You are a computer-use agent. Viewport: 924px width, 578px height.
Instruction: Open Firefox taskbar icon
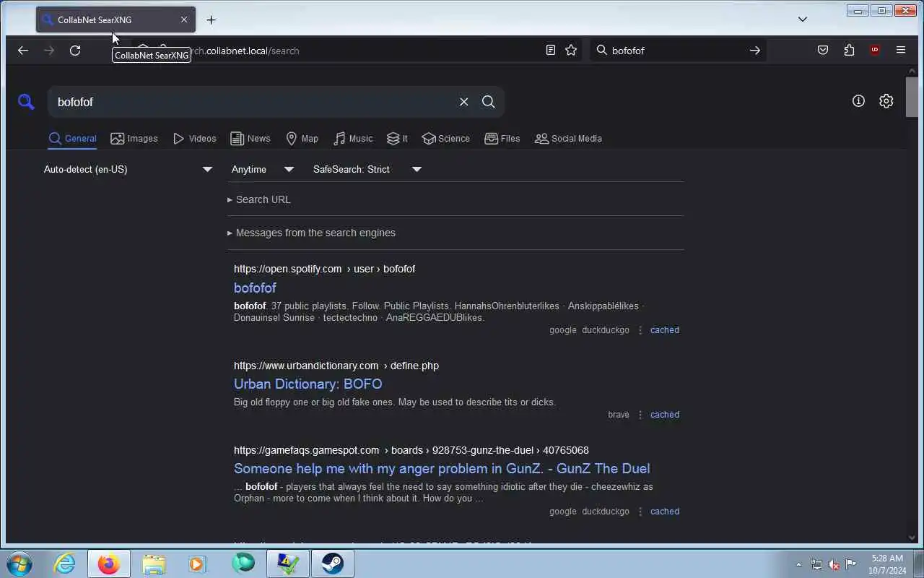point(109,564)
